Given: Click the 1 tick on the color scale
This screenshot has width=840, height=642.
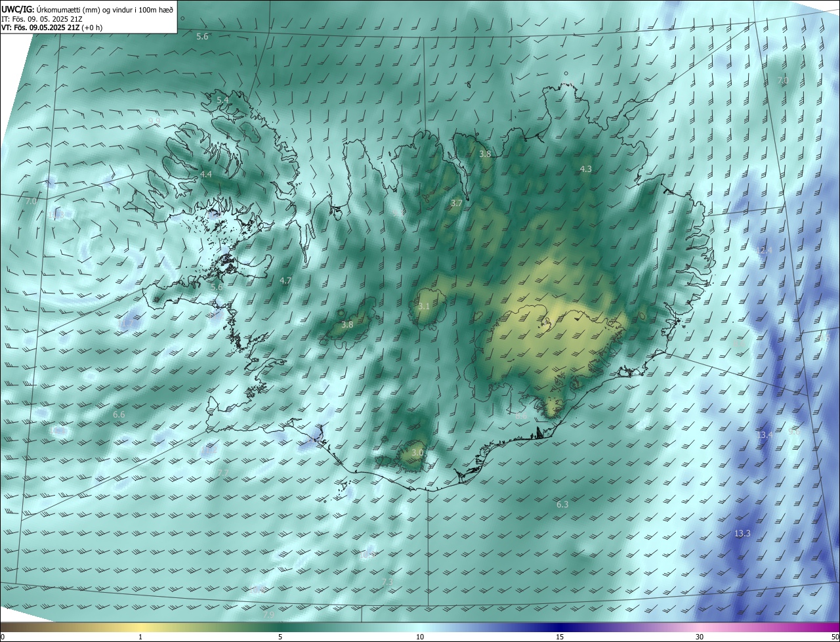Looking at the screenshot, I should pyautogui.click(x=140, y=637).
